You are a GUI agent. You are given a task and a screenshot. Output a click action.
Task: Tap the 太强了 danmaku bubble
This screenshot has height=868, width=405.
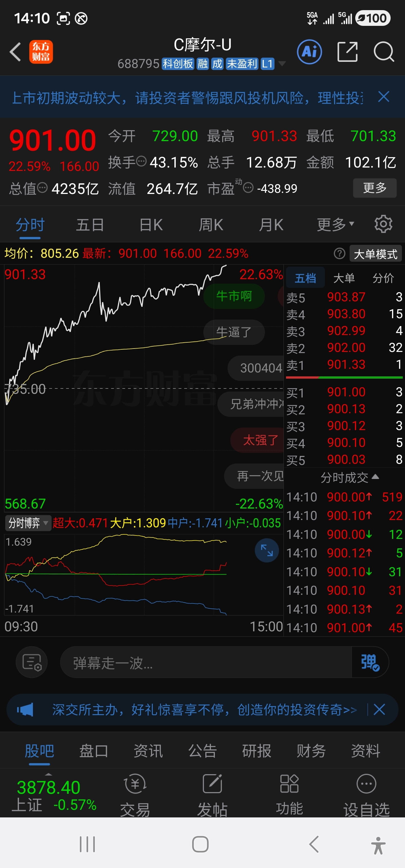click(257, 440)
